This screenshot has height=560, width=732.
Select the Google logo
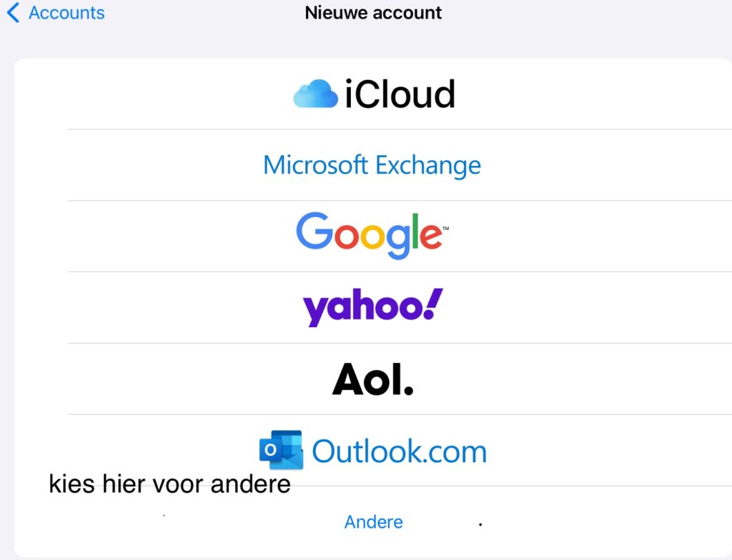point(372,236)
